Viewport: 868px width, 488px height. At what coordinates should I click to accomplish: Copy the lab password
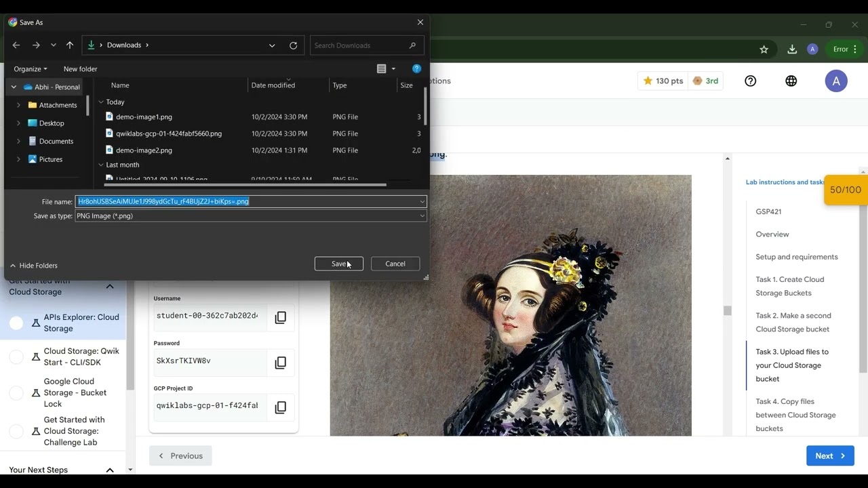click(x=280, y=363)
